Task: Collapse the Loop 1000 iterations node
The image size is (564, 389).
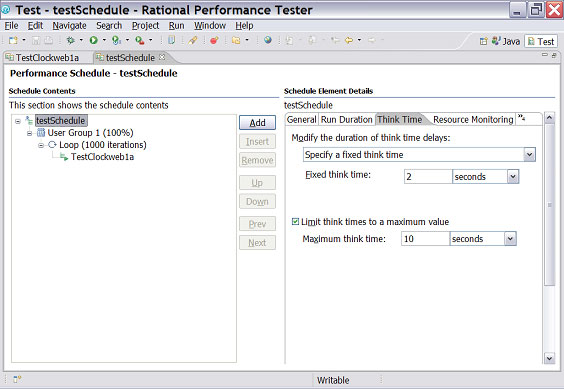Action: click(41, 145)
